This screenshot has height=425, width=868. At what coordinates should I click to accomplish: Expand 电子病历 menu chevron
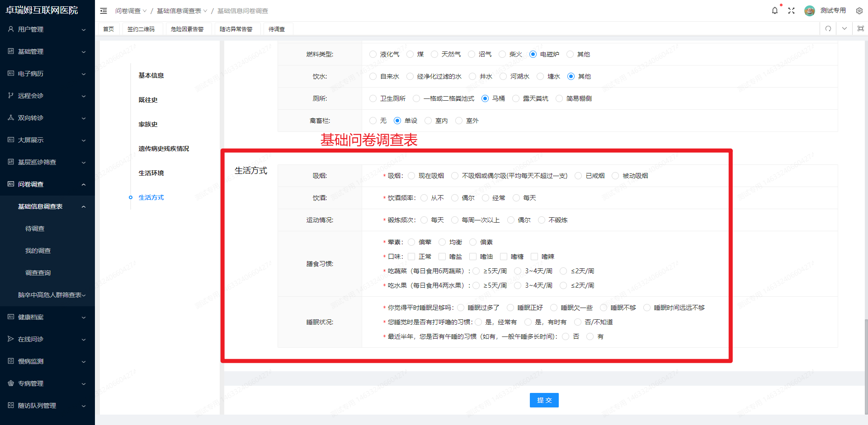(84, 74)
